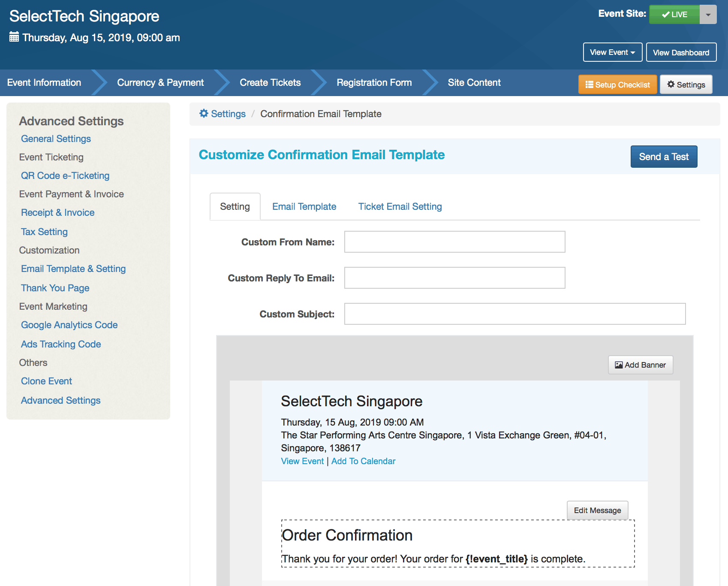Click the Settings button in the navigation bar
Viewport: 728px width, 586px height.
pyautogui.click(x=686, y=85)
